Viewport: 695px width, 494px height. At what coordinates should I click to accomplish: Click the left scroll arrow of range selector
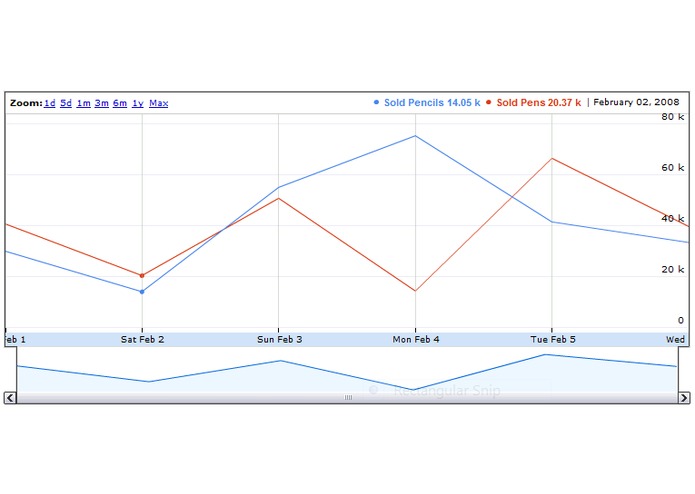point(10,398)
